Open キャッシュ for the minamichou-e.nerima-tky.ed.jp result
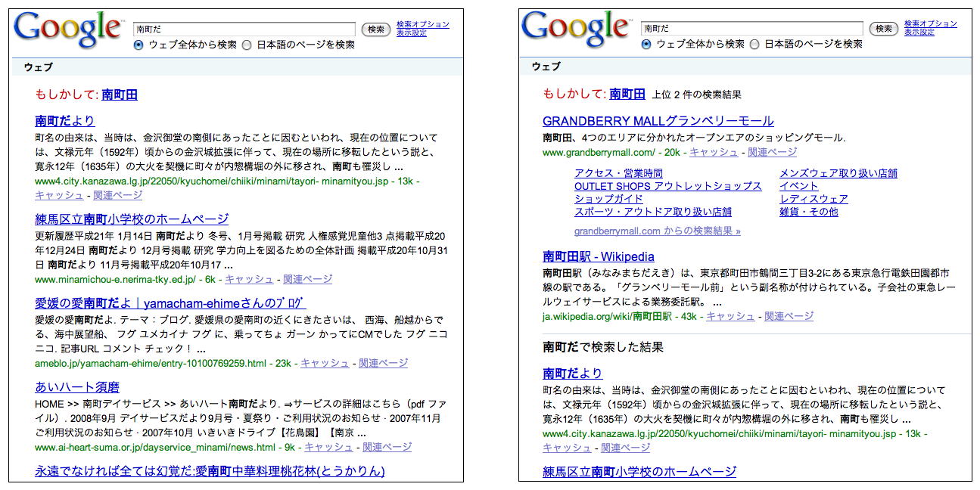980x490 pixels. (x=249, y=279)
